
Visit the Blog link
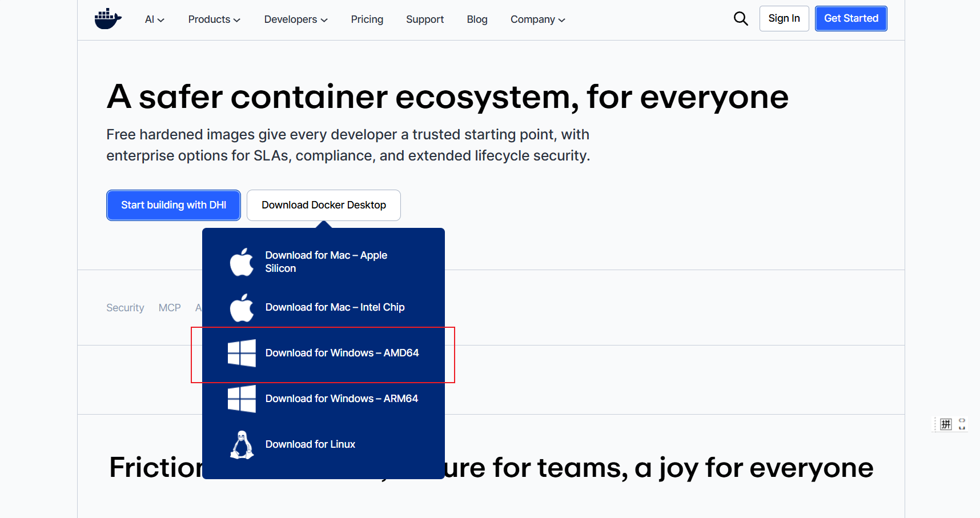(x=477, y=19)
